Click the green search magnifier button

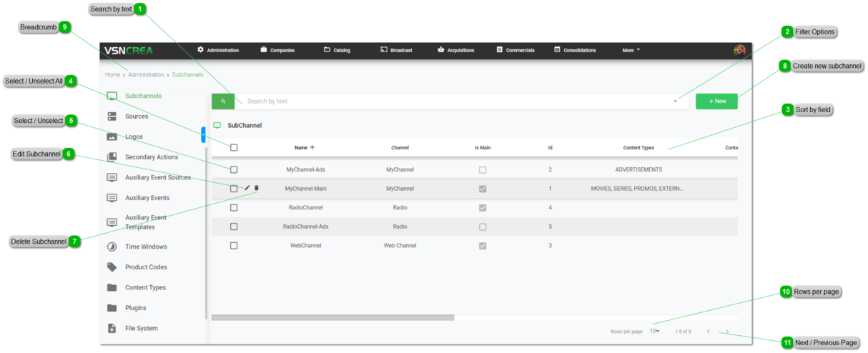point(223,101)
